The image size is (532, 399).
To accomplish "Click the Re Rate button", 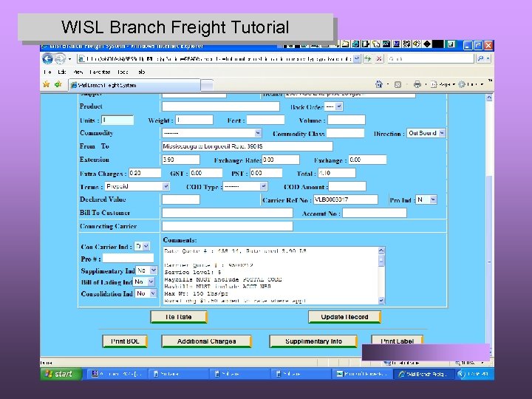I will pyautogui.click(x=179, y=317).
